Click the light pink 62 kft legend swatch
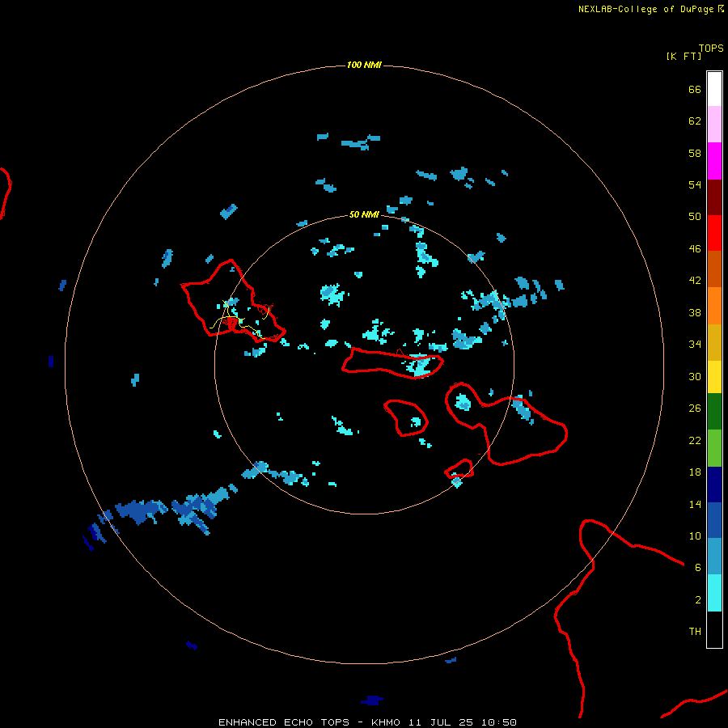The image size is (728, 728). 714,125
